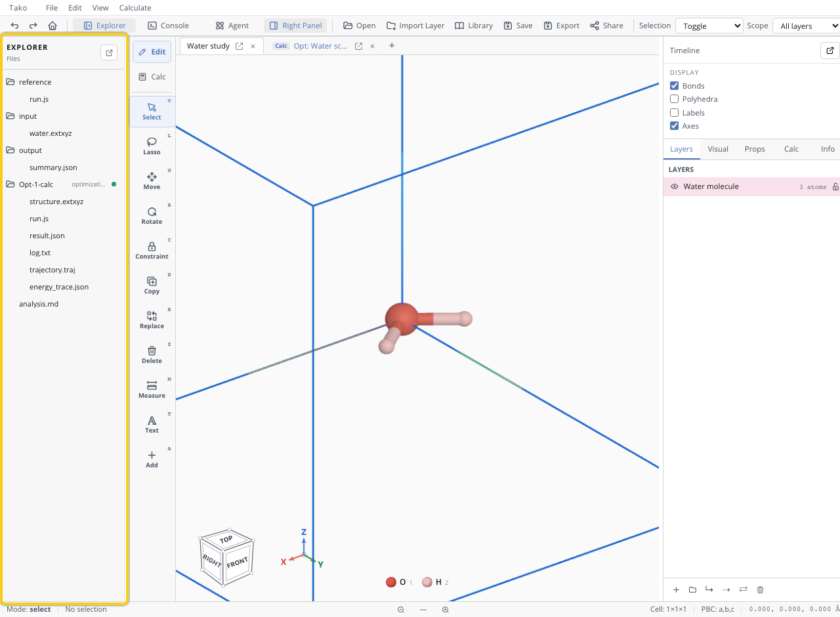Add a new layer with plus icon
The image size is (840, 617).
coord(676,589)
